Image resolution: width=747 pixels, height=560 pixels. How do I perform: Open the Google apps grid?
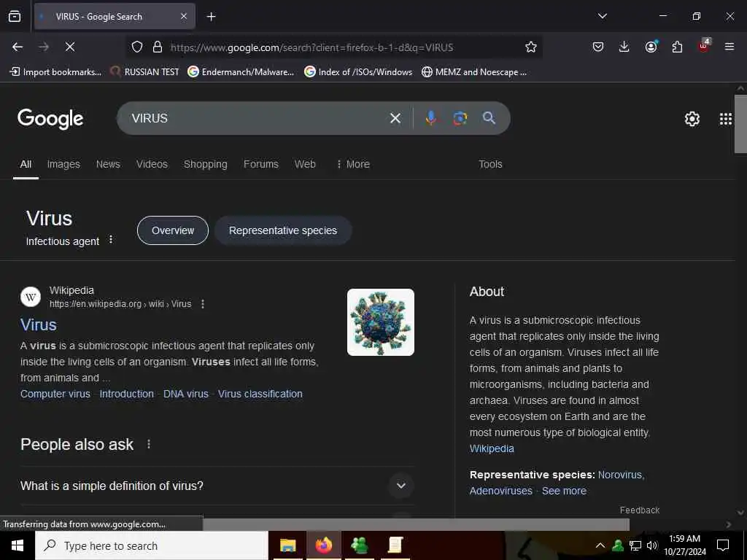click(725, 119)
